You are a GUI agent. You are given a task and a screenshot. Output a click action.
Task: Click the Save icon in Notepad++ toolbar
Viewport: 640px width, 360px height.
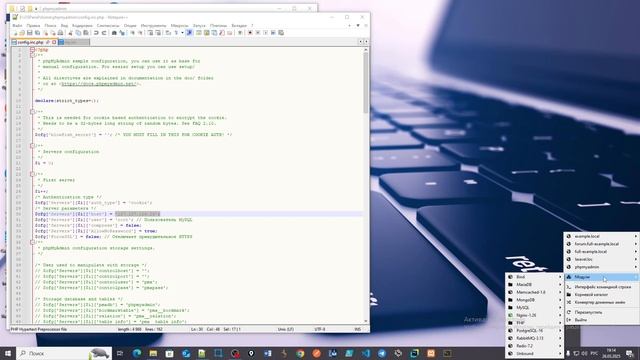click(30, 33)
